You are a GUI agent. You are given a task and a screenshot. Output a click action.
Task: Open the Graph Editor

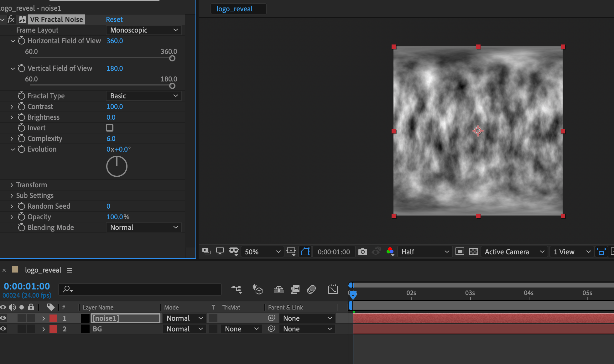coord(333,289)
